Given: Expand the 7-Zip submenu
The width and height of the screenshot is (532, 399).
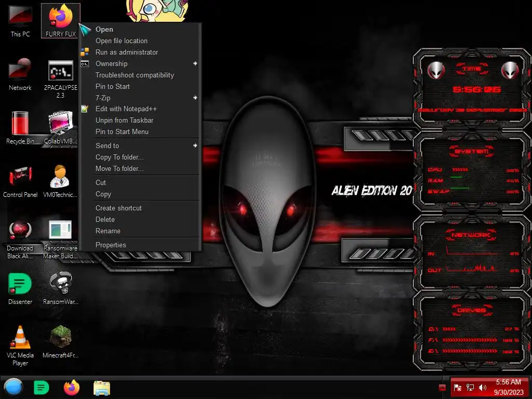Looking at the screenshot, I should click(x=140, y=98).
